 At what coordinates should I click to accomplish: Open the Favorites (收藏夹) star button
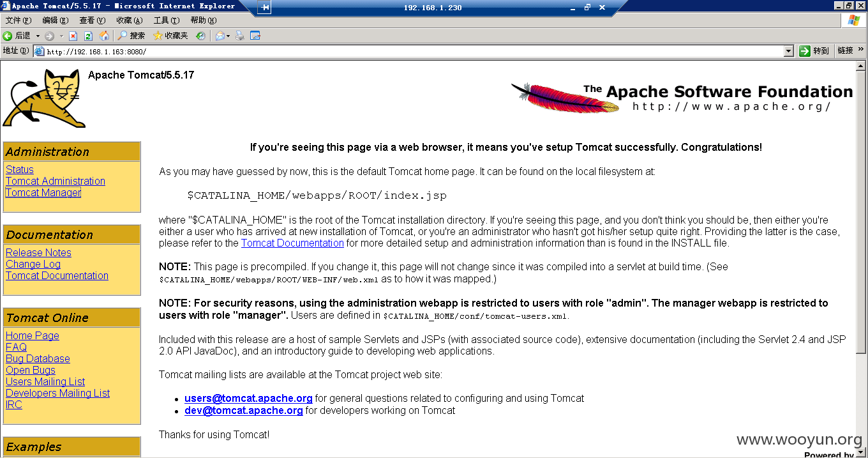[x=171, y=36]
